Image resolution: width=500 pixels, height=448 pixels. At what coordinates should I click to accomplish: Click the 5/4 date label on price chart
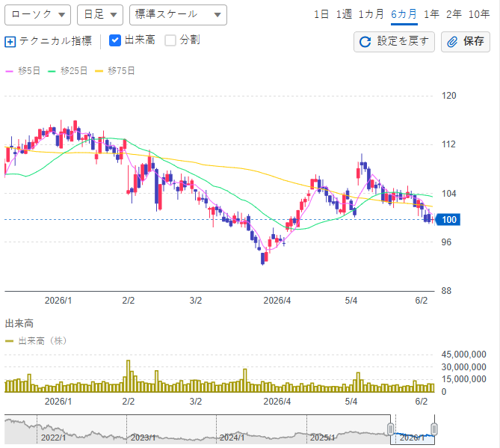click(351, 301)
